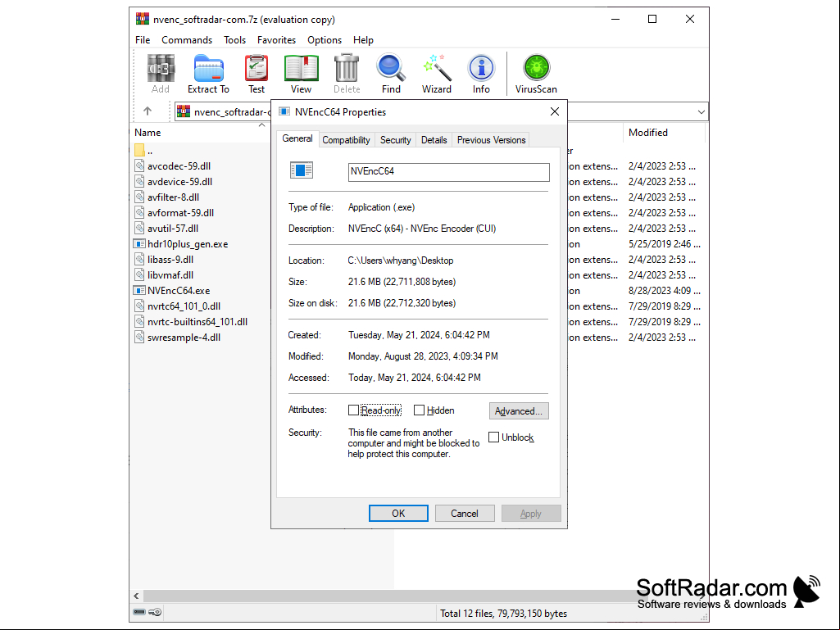Open the Help menu
This screenshot has width=840, height=630.
click(x=363, y=40)
